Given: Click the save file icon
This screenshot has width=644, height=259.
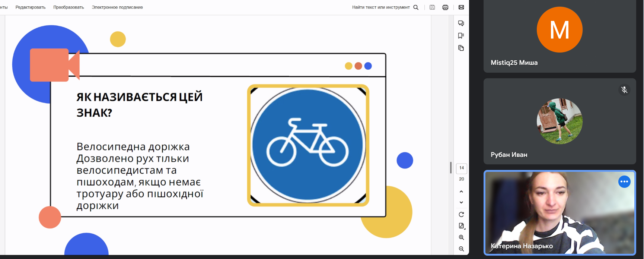Looking at the screenshot, I should pyautogui.click(x=432, y=7).
